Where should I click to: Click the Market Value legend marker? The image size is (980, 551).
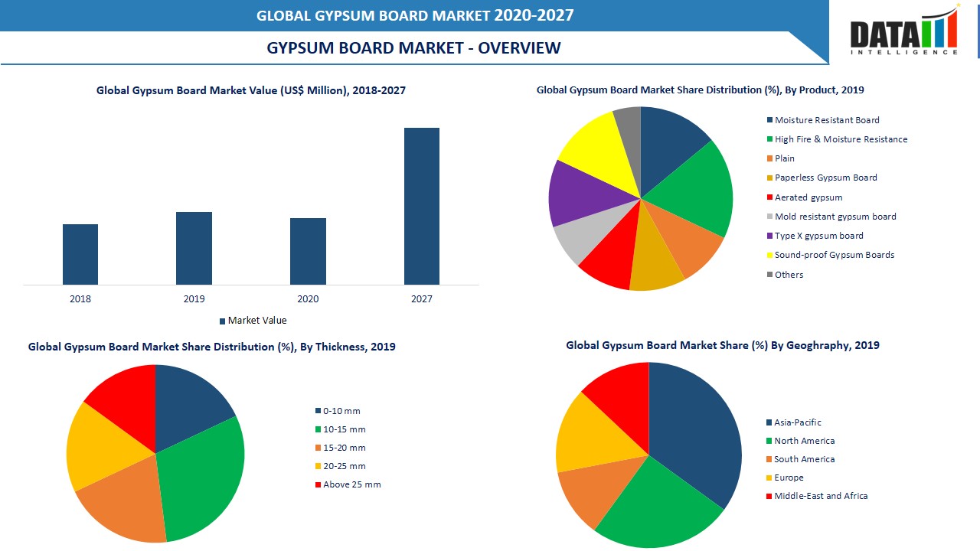[222, 320]
